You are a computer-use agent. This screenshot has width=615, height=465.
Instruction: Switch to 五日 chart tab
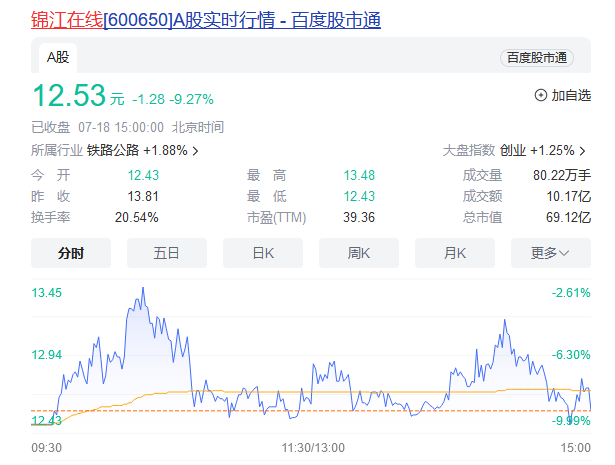167,253
